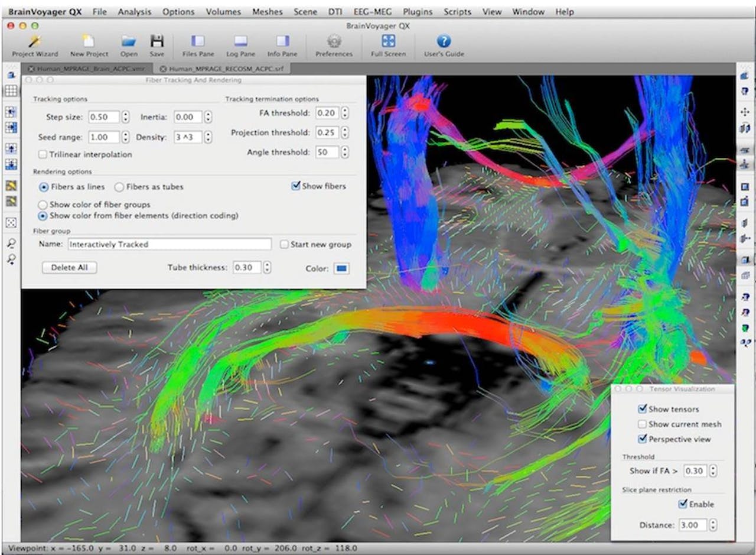This screenshot has width=756, height=555.
Task: Open the Analysis menu
Action: point(134,11)
